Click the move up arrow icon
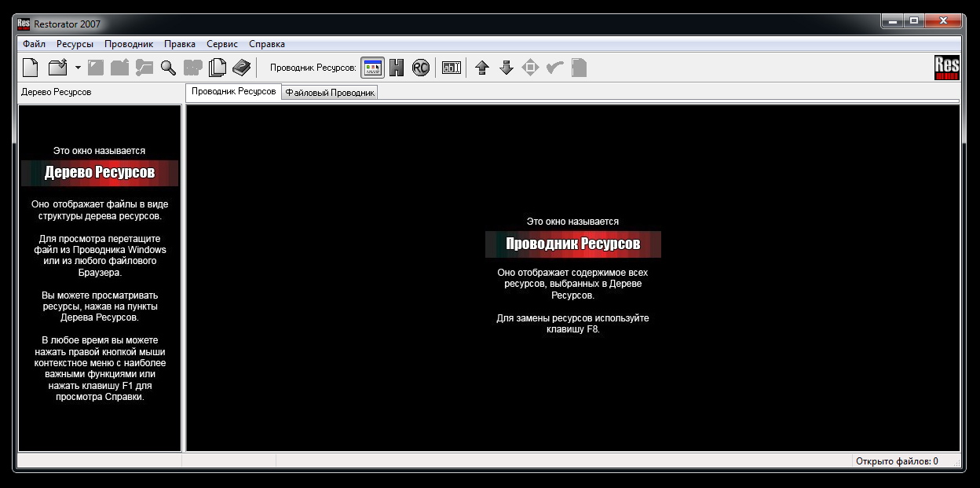 482,68
